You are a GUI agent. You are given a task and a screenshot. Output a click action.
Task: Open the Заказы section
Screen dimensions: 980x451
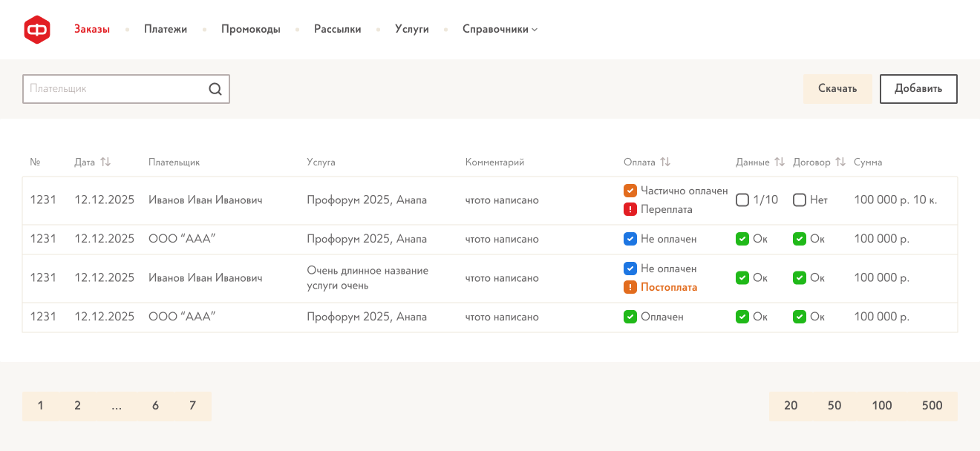92,30
